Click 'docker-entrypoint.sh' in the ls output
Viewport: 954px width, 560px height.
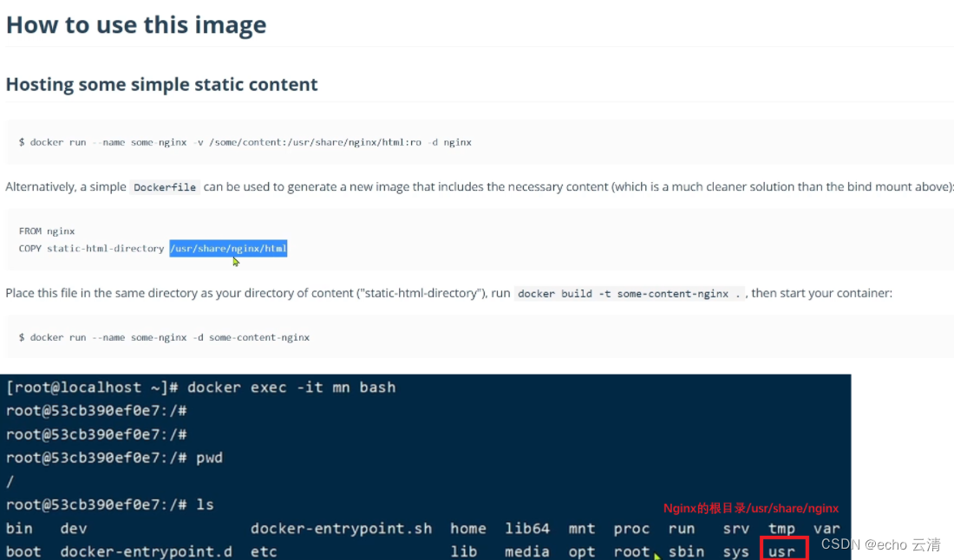(342, 529)
